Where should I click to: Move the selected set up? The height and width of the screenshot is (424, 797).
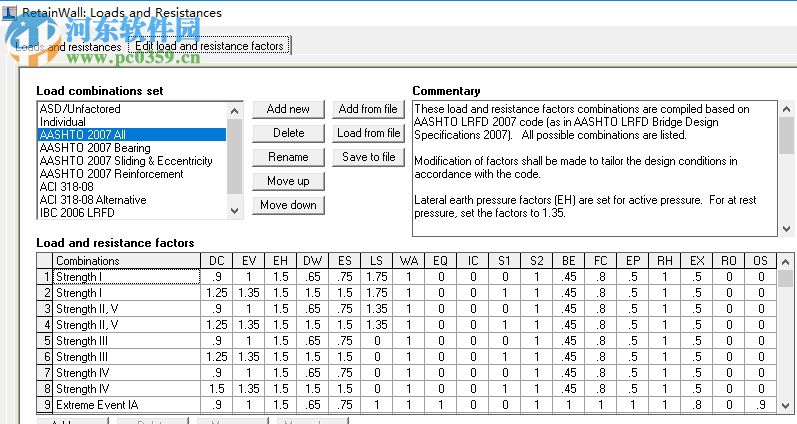tap(288, 181)
